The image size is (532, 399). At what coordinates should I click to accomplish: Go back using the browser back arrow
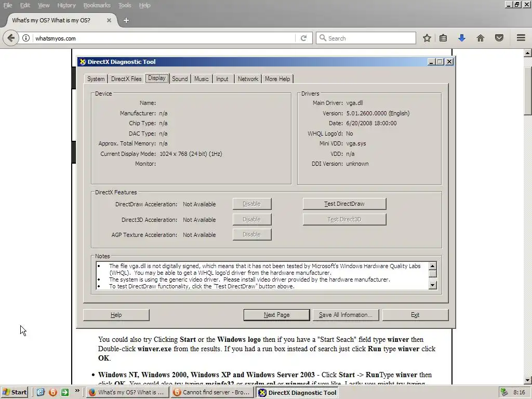click(11, 38)
